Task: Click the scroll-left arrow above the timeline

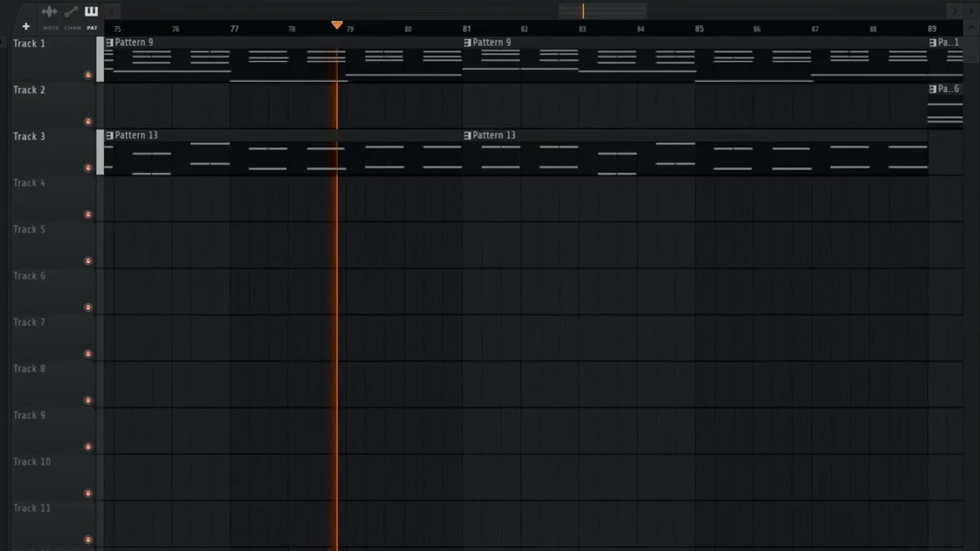Action: coord(112,11)
